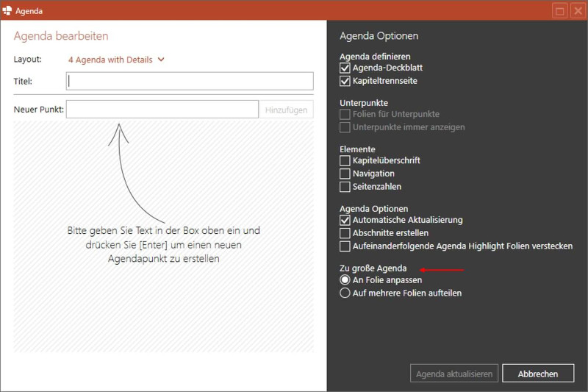588x392 pixels.
Task: Uncheck the Agenda-Deckblatt checkbox
Action: 345,68
